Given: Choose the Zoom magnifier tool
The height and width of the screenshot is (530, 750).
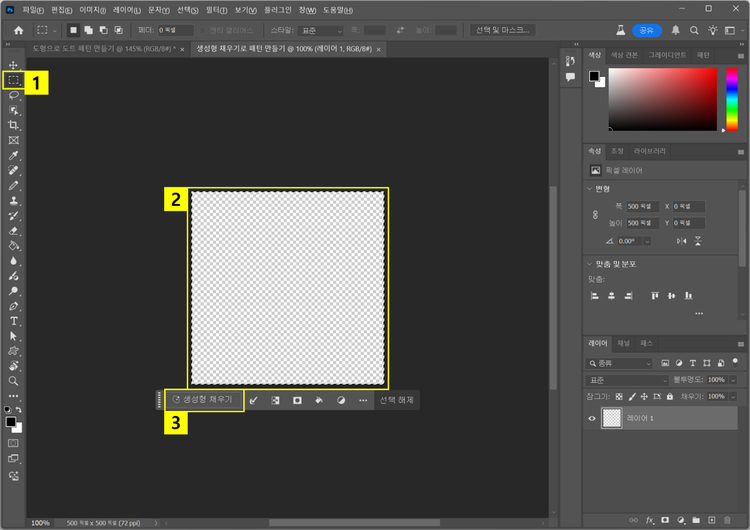Looking at the screenshot, I should tap(14, 381).
